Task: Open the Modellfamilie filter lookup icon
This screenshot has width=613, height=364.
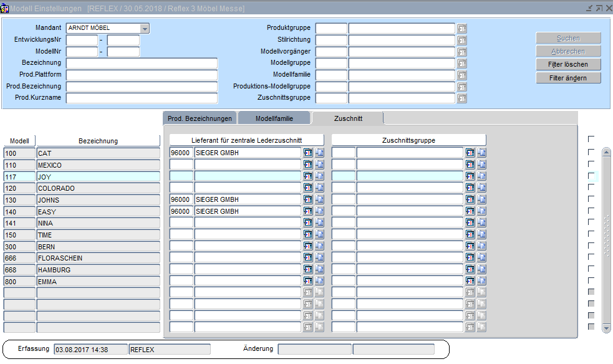Action: [462, 75]
